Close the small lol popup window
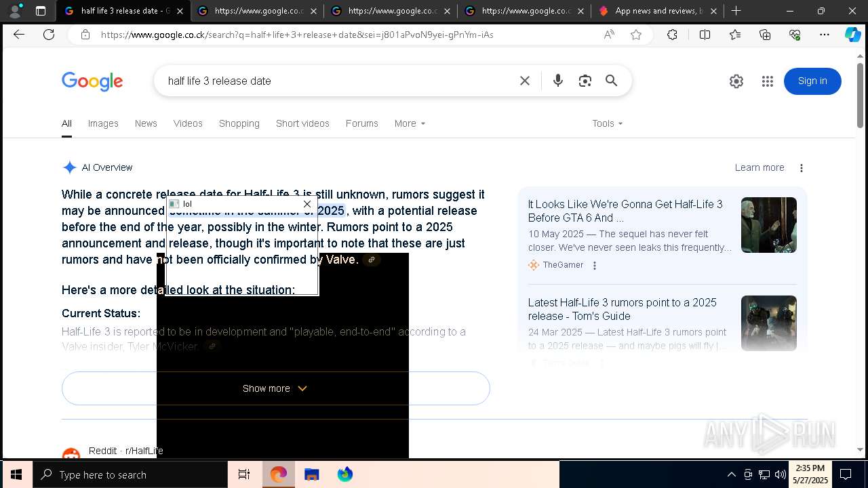The height and width of the screenshot is (488, 868). click(307, 204)
